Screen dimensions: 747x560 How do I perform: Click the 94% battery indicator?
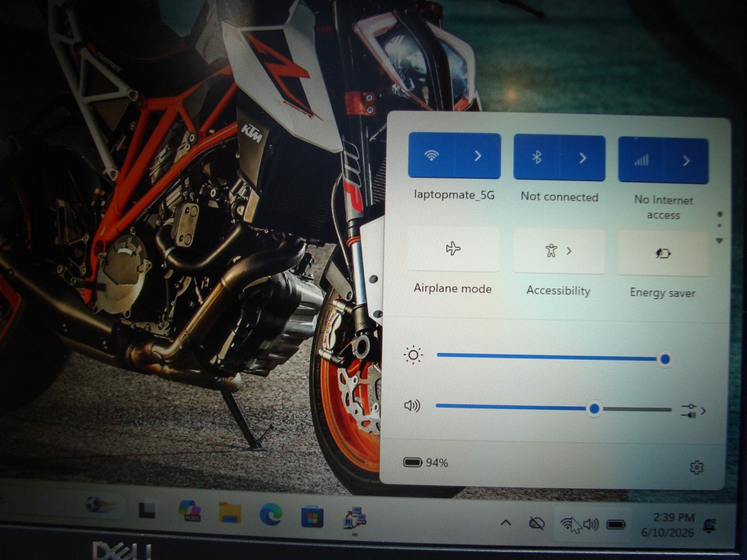pyautogui.click(x=425, y=462)
